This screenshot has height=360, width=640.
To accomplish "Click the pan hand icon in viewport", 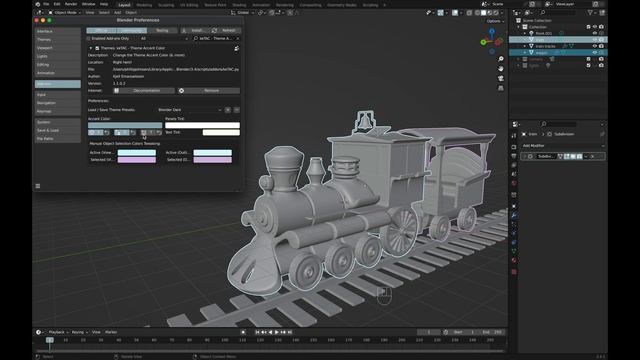I will 501,69.
